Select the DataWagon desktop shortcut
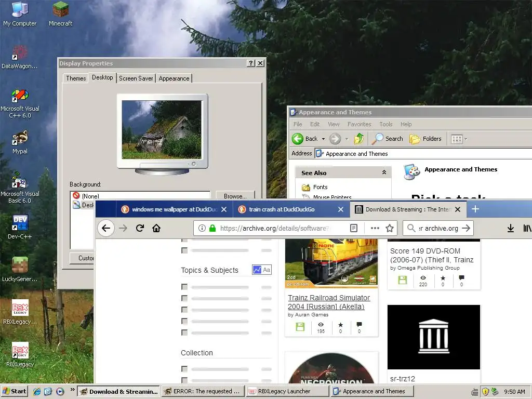Screen dimensions: 532x399 click(20, 57)
